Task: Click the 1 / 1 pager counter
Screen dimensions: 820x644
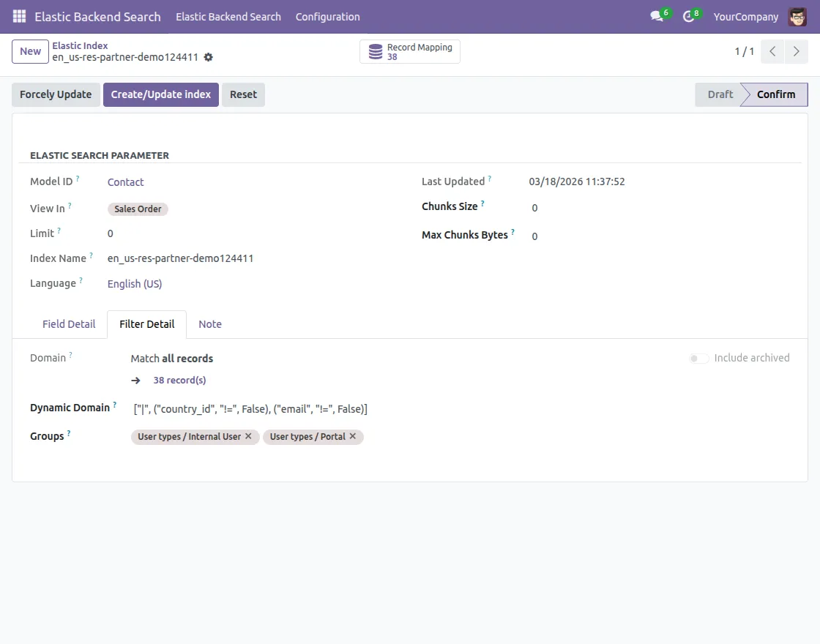Action: pos(744,51)
